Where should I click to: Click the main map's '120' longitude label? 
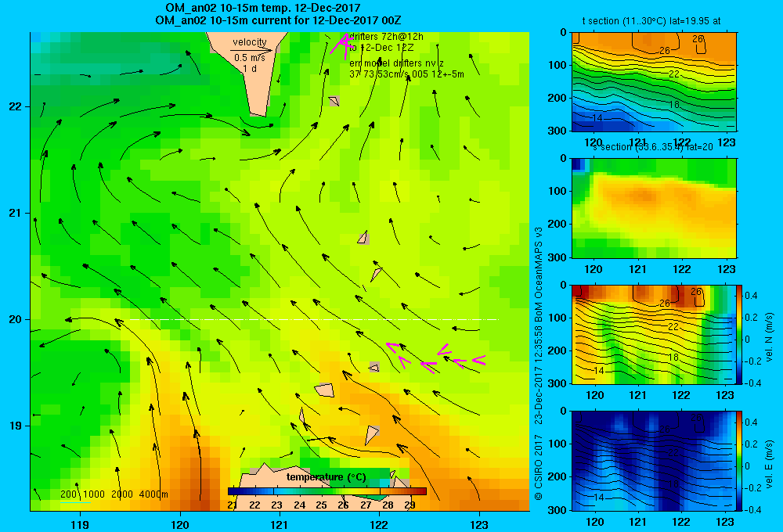click(180, 524)
